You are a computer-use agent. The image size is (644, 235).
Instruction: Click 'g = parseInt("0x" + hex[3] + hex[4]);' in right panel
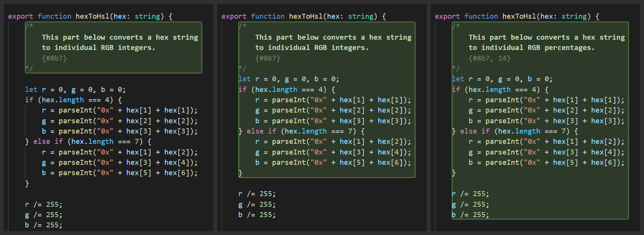pos(547,152)
